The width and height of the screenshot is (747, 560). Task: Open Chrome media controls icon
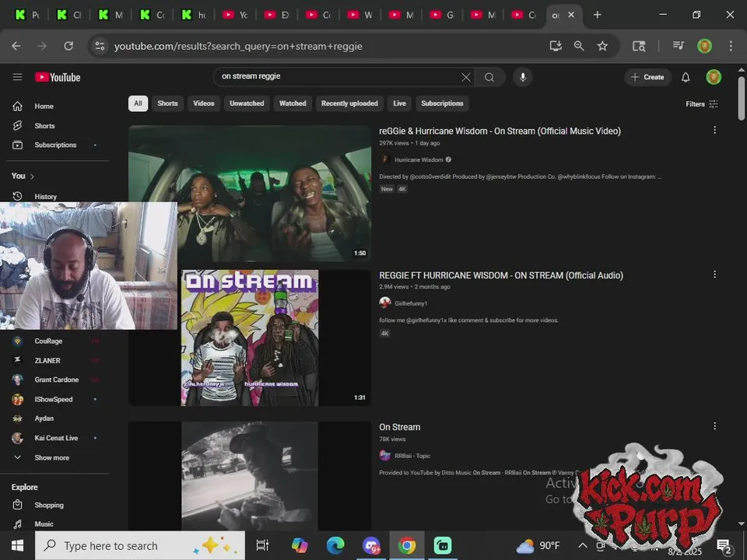pyautogui.click(x=679, y=46)
